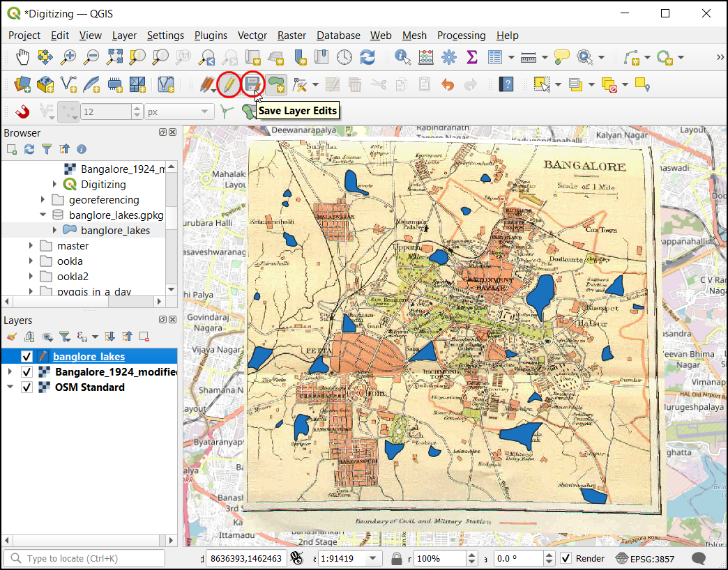The width and height of the screenshot is (728, 570).
Task: Click Remove Layer icon in Layers panel
Action: 144,337
